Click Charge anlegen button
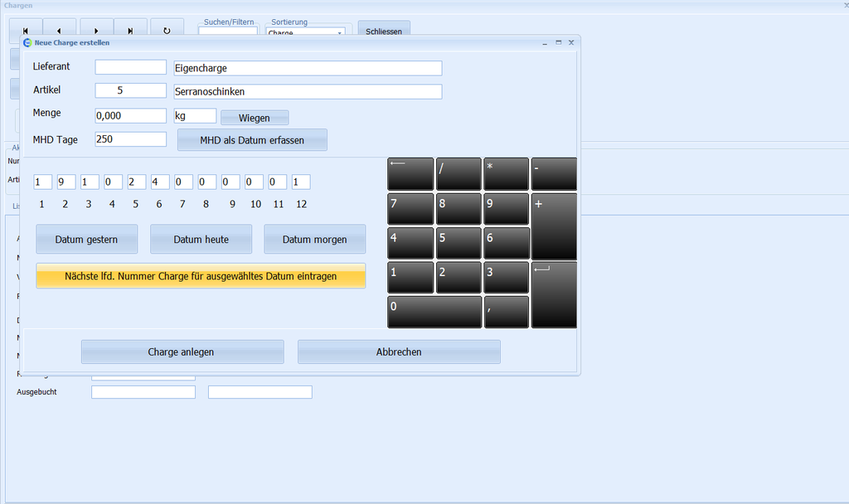The image size is (849, 504). pyautogui.click(x=182, y=351)
